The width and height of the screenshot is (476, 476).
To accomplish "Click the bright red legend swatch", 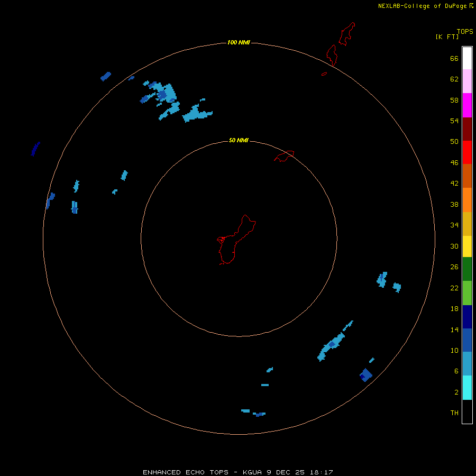I will click(467, 152).
